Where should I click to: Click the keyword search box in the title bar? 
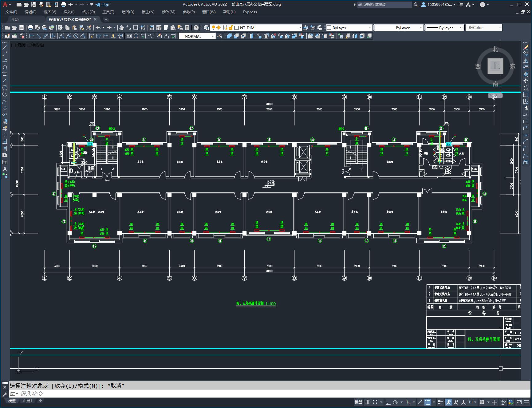coord(384,5)
